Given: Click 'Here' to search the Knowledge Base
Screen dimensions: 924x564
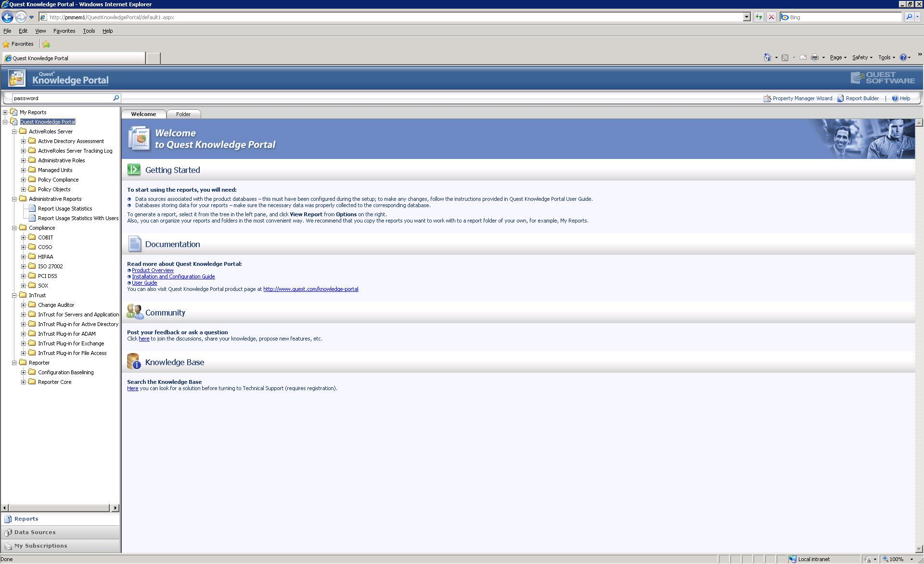Looking at the screenshot, I should coord(132,388).
